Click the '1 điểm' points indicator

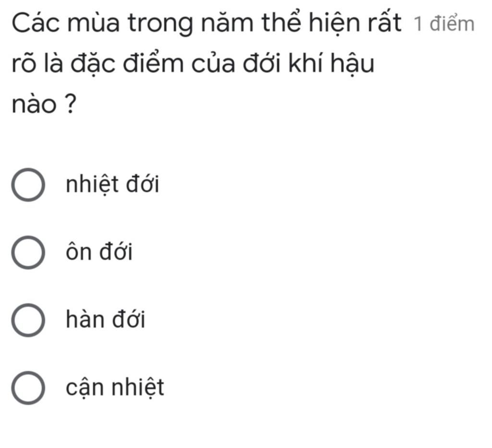pyautogui.click(x=444, y=24)
